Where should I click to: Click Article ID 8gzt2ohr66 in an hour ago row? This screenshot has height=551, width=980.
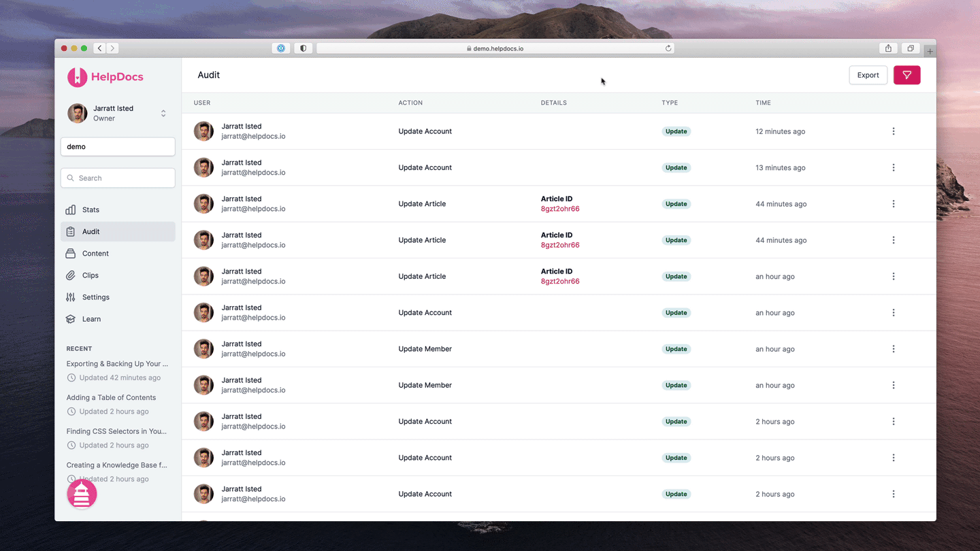[560, 281]
